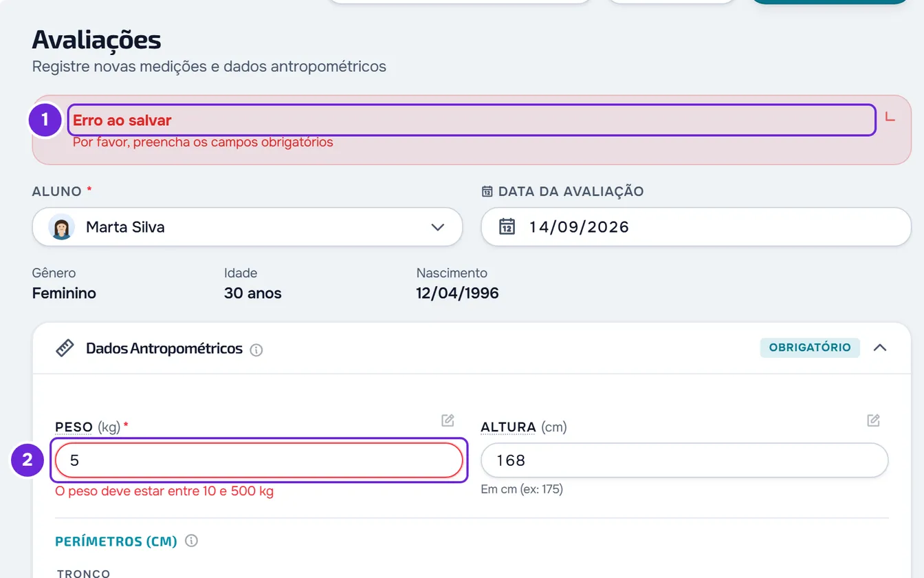Focus the date field showing 14/09/2026

click(696, 227)
